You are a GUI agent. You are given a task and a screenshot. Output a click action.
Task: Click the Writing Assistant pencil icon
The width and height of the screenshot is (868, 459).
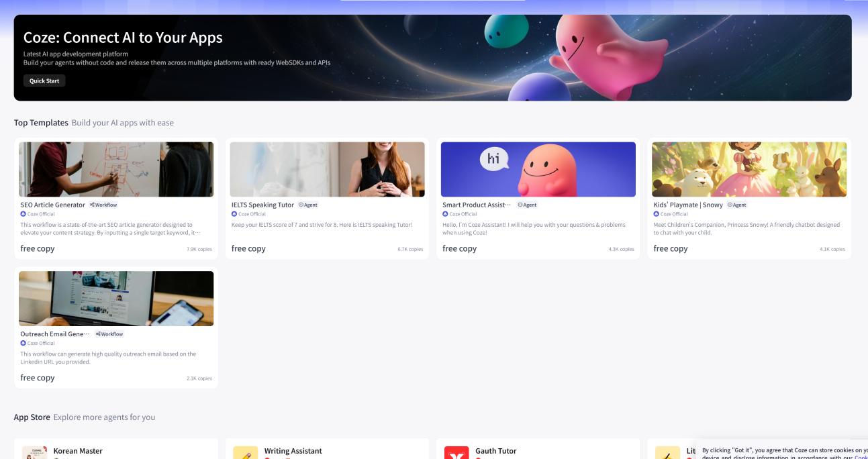point(245,453)
